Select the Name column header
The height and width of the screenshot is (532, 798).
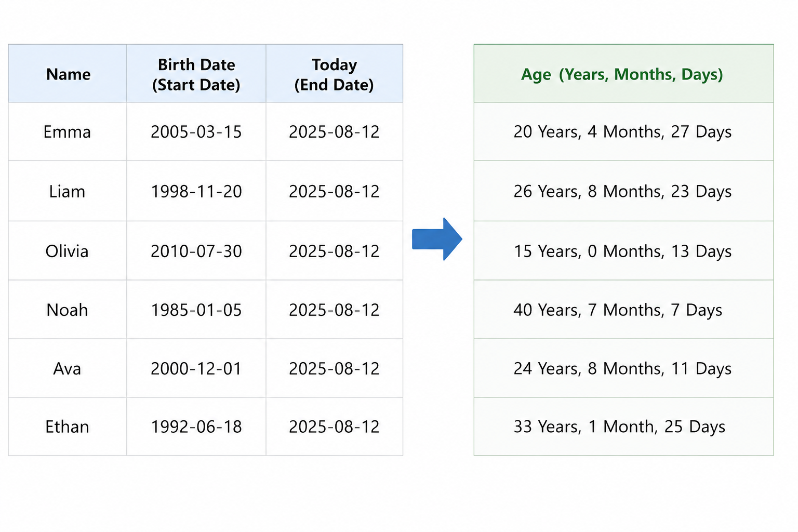point(68,73)
